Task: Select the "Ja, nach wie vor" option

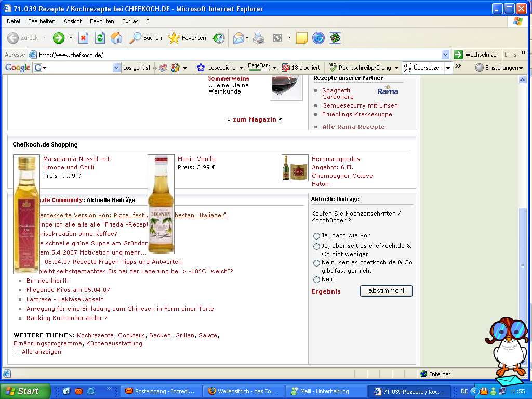Action: [x=316, y=236]
